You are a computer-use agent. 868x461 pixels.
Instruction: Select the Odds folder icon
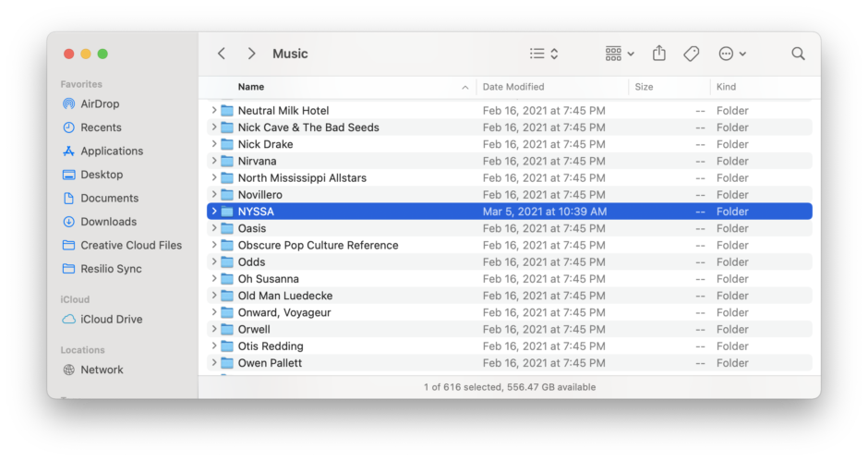[x=227, y=261]
